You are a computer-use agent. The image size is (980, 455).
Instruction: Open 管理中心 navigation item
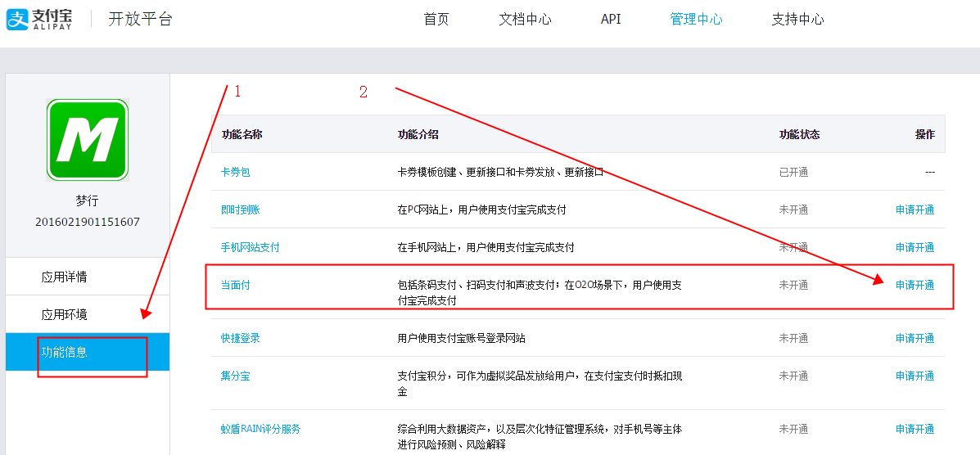(696, 20)
